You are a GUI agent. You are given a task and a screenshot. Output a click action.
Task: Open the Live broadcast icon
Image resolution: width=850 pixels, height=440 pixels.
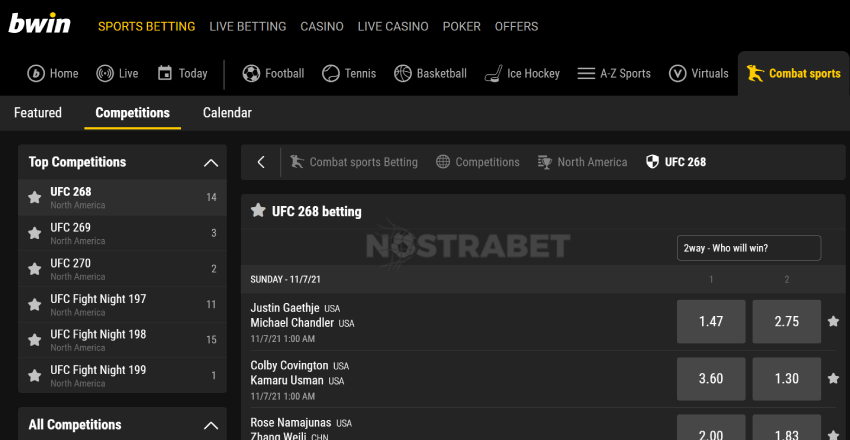point(105,74)
